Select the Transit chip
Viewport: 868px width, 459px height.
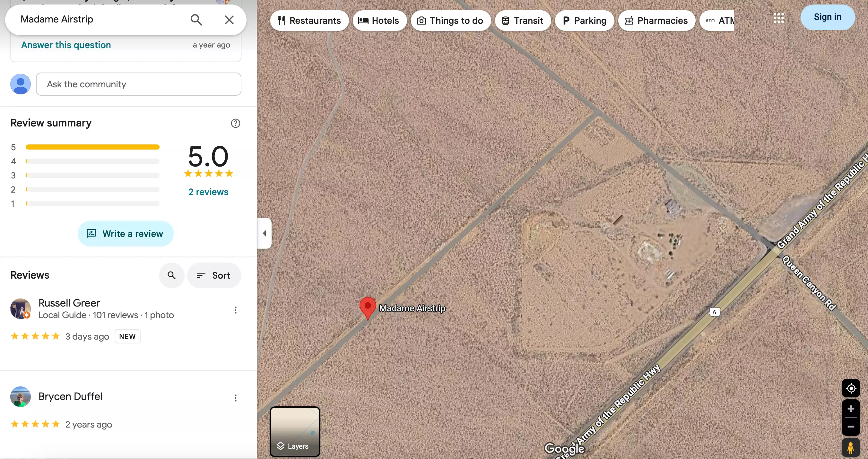click(x=523, y=21)
